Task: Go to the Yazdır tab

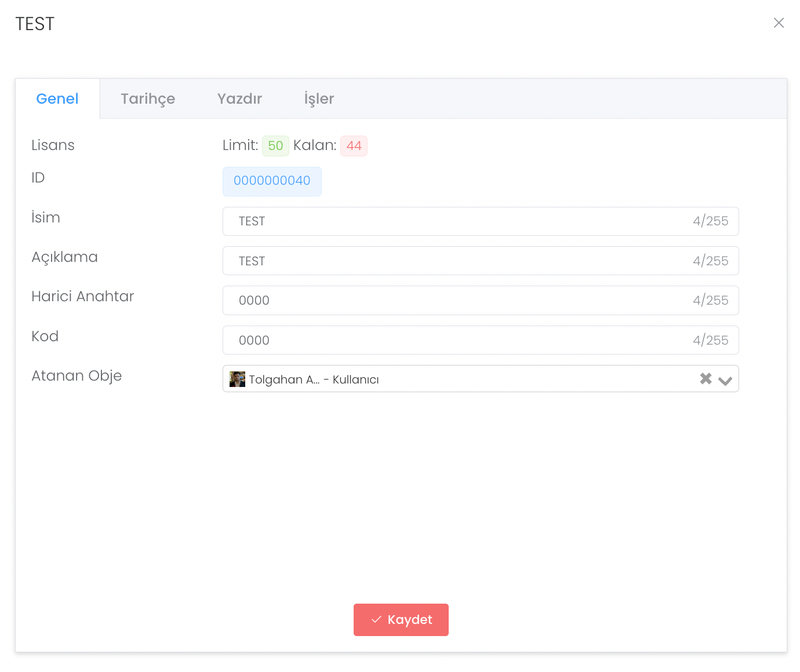Action: [239, 99]
